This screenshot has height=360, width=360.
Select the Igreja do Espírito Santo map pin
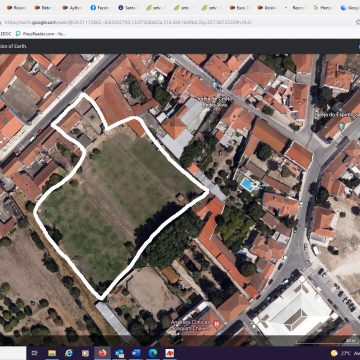pyautogui.click(x=342, y=126)
